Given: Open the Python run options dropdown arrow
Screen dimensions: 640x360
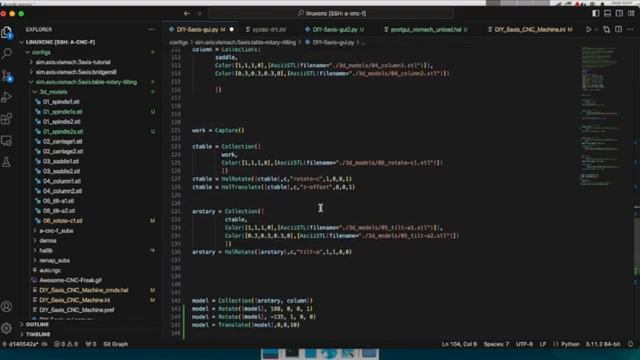Looking at the screenshot, I should 596,29.
